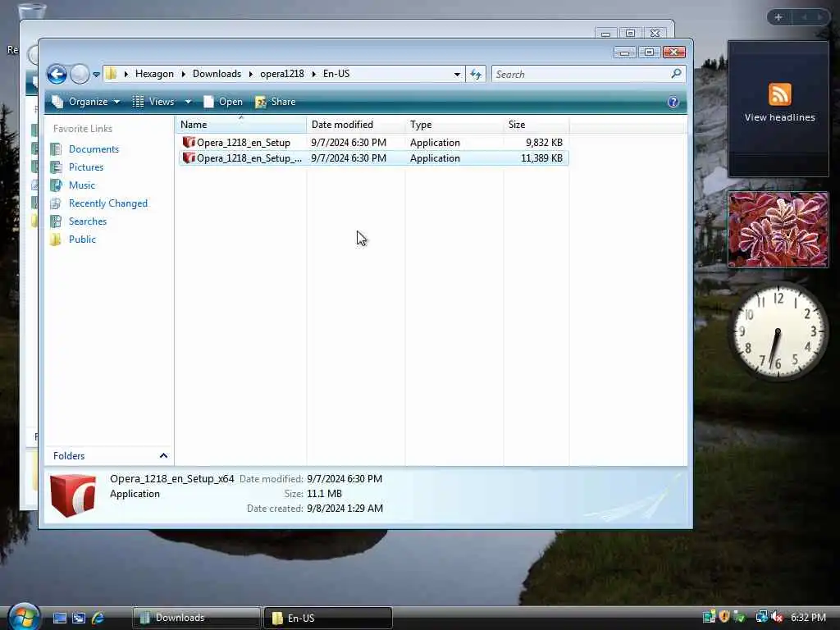Viewport: 840px width, 630px height.
Task: Click Share in the toolbar
Action: [276, 102]
